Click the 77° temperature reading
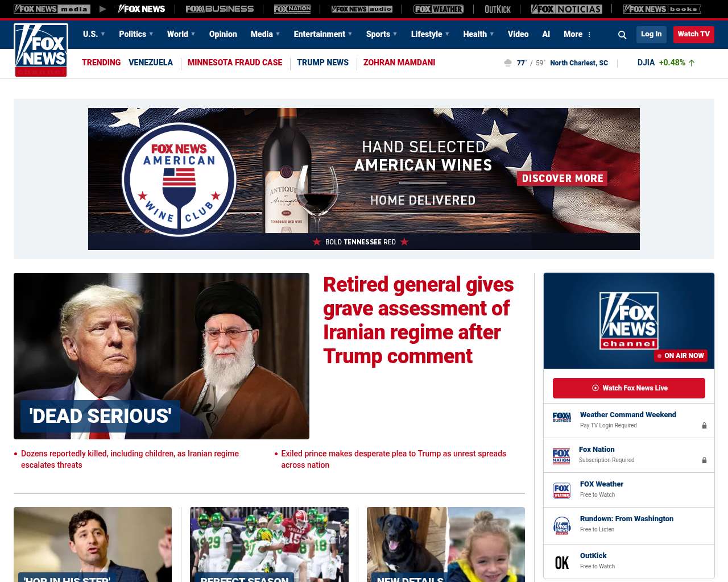This screenshot has width=728, height=582. point(522,63)
